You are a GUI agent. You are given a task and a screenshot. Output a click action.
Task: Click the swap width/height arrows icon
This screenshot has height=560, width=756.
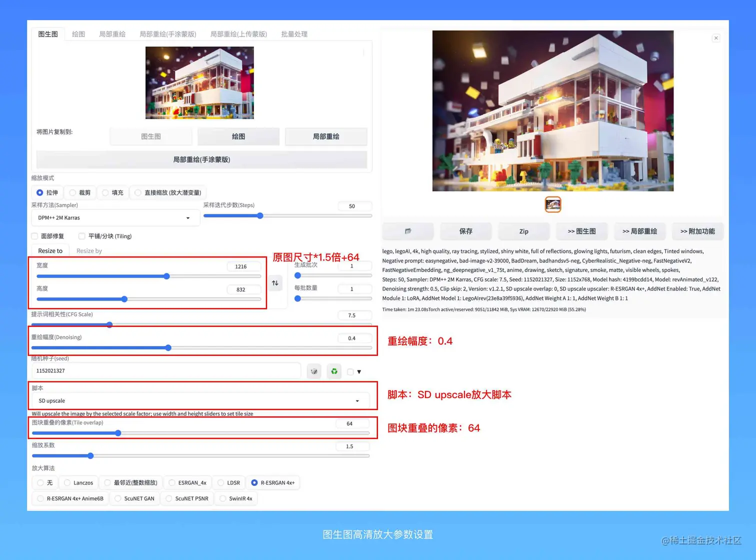coord(274,283)
